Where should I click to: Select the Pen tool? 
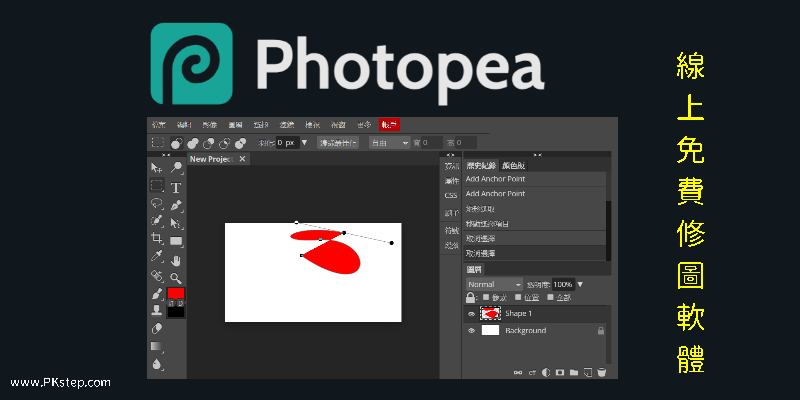pyautogui.click(x=176, y=206)
